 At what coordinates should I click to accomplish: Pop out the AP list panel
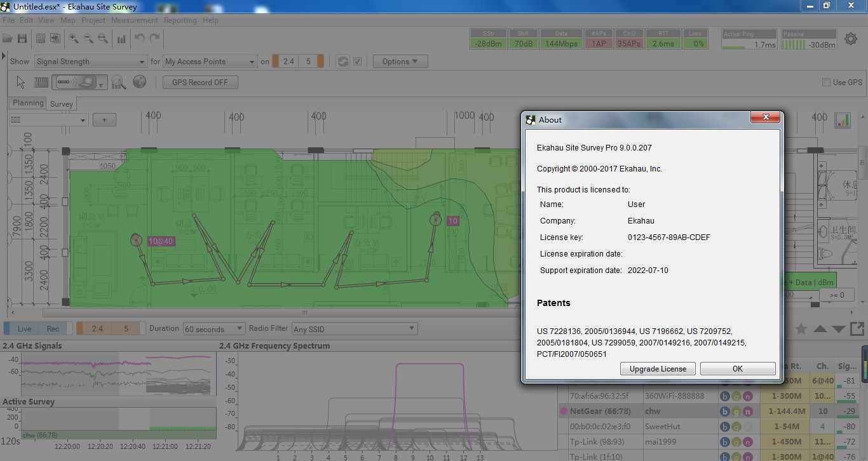[x=857, y=328]
